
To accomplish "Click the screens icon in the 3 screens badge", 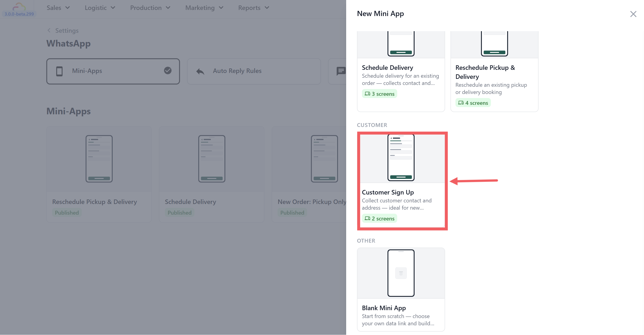I will (x=367, y=94).
